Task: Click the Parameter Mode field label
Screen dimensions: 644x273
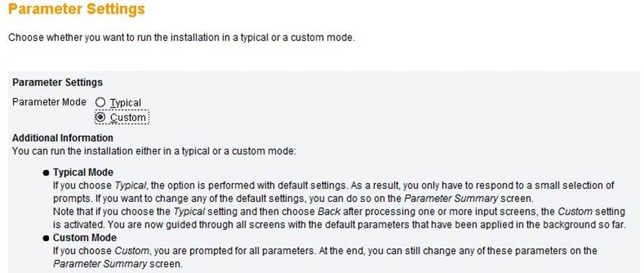Action: pyautogui.click(x=49, y=102)
